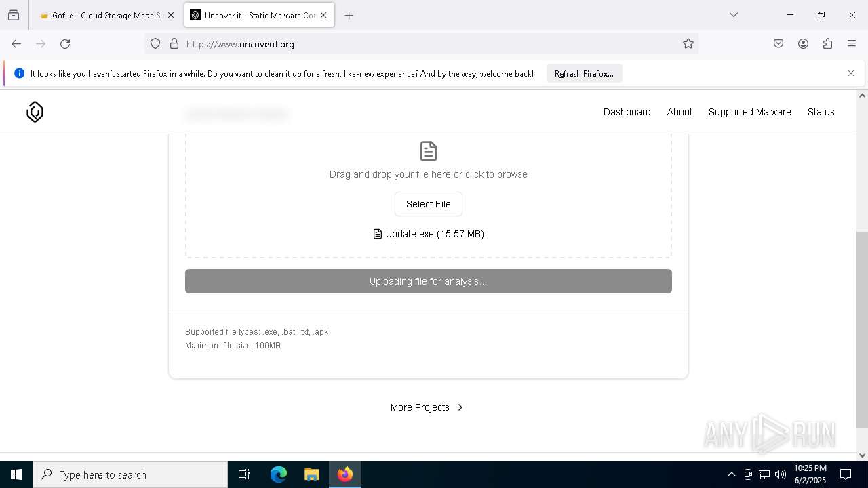Open recent browsing view icon

[x=14, y=15]
